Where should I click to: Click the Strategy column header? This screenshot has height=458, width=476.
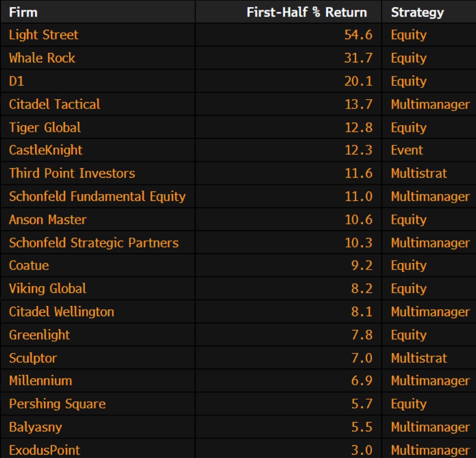[x=418, y=13]
